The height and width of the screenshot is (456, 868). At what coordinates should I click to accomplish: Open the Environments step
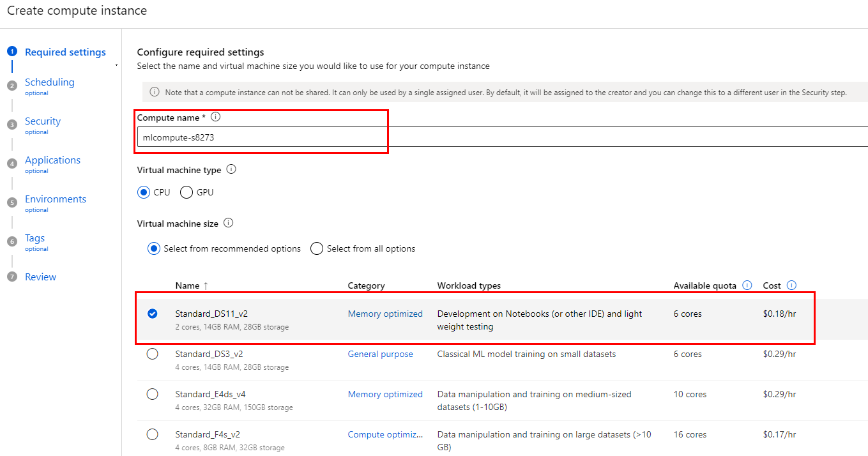[x=55, y=199]
